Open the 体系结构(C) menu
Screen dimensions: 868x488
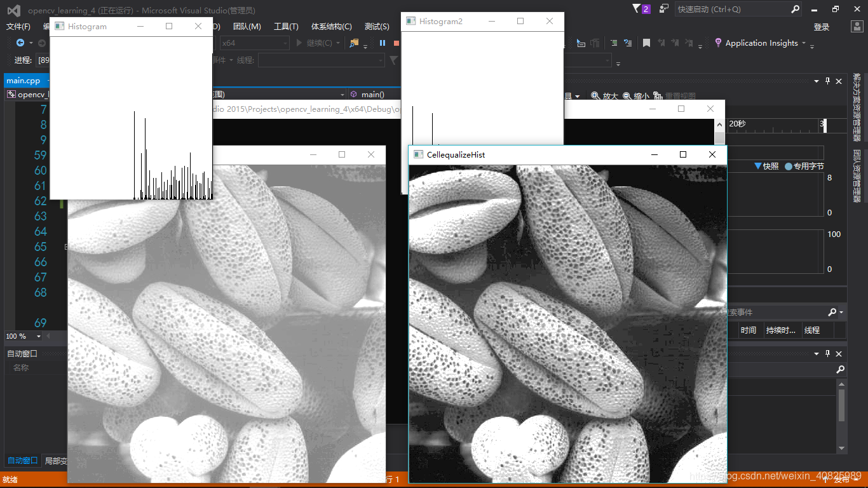[331, 27]
